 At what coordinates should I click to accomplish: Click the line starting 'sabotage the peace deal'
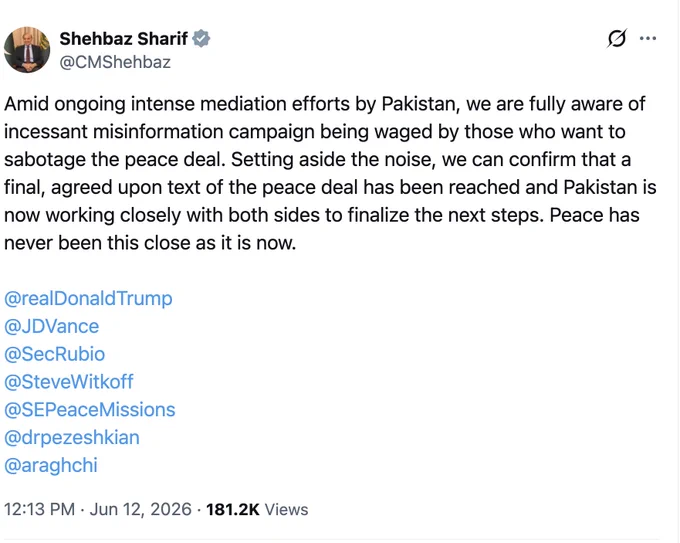coord(317,160)
